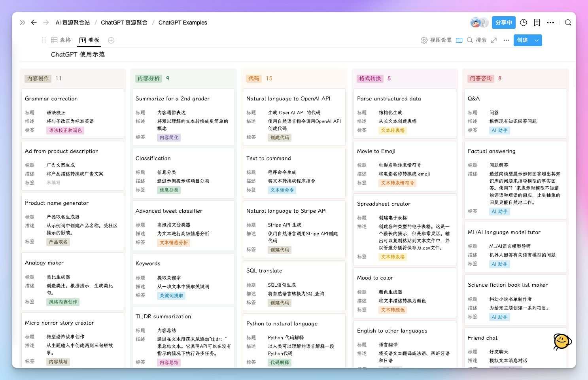This screenshot has height=380, width=588.
Task: Click 搜索 in the view toolbar
Action: (477, 40)
